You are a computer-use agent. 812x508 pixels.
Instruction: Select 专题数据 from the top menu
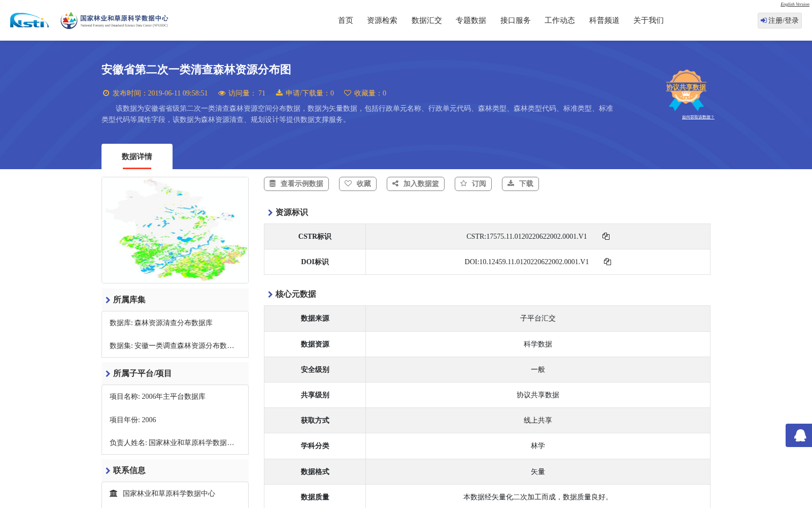tap(471, 20)
